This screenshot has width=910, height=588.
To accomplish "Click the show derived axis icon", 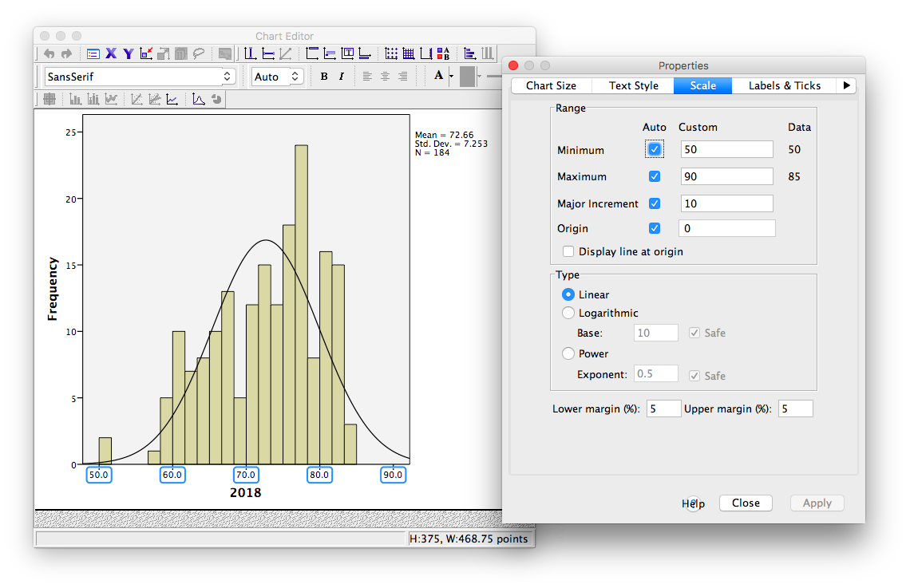I will pyautogui.click(x=426, y=54).
